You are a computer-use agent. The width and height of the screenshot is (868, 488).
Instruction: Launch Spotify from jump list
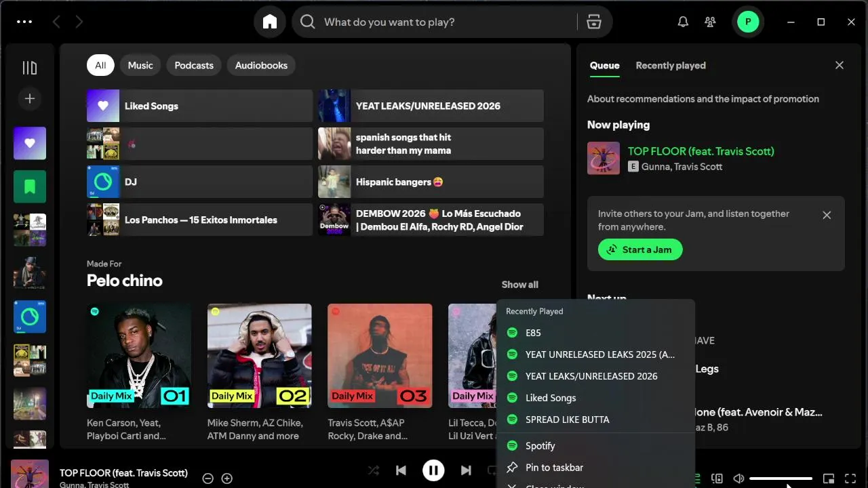[x=595, y=446]
